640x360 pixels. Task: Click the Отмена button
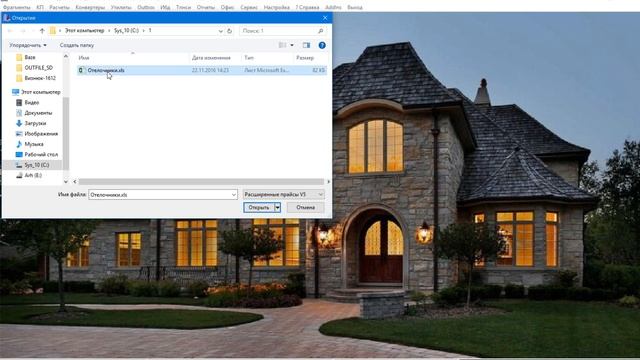pos(305,207)
